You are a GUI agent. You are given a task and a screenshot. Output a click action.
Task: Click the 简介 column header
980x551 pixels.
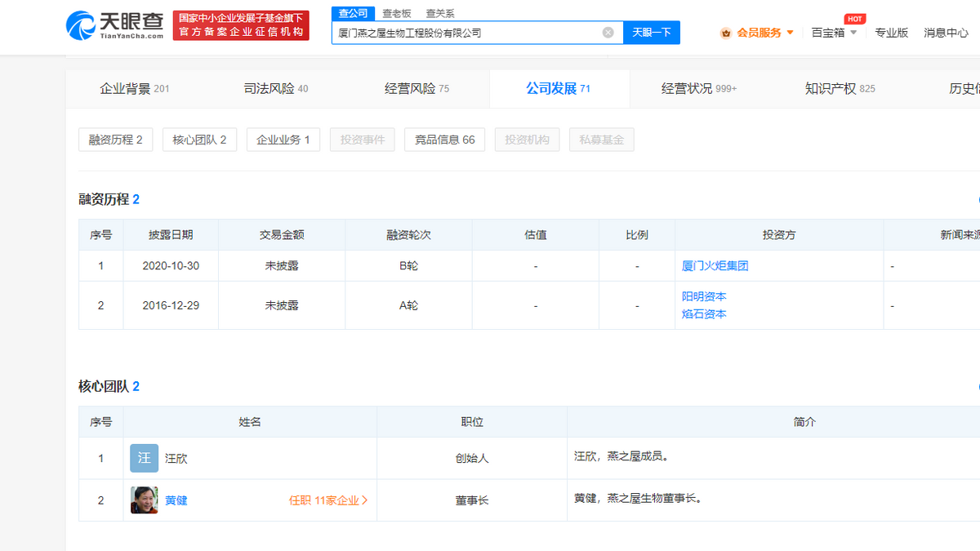point(804,422)
